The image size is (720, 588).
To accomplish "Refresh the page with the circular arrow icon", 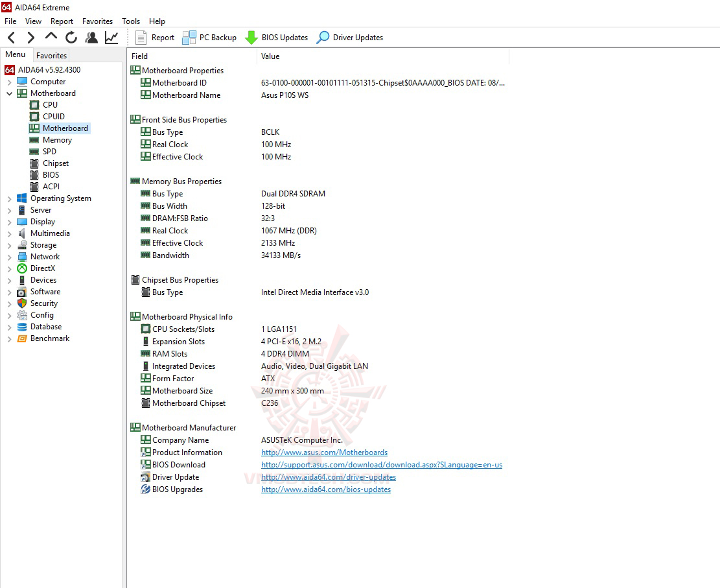I will point(71,37).
